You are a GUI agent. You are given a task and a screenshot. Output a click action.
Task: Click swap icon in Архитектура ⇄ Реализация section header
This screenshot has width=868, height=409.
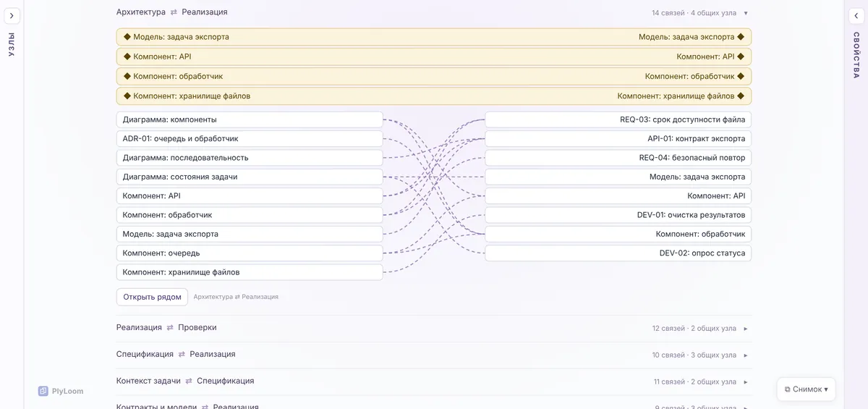pyautogui.click(x=174, y=12)
